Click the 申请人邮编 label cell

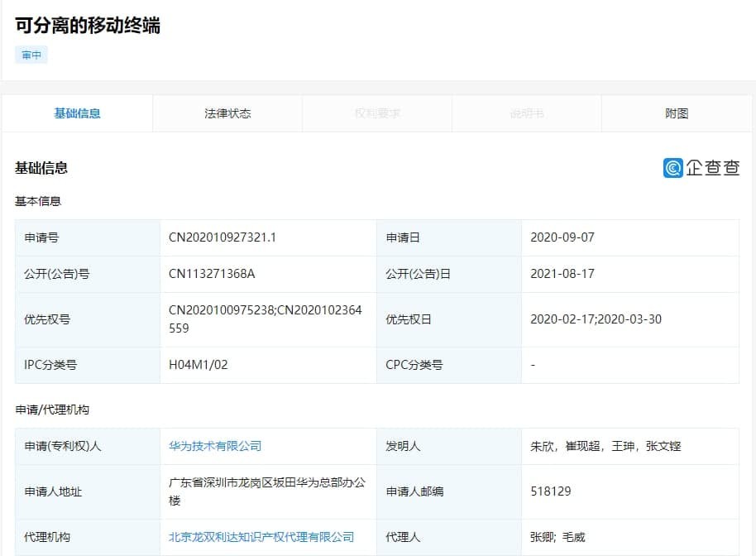click(449, 491)
